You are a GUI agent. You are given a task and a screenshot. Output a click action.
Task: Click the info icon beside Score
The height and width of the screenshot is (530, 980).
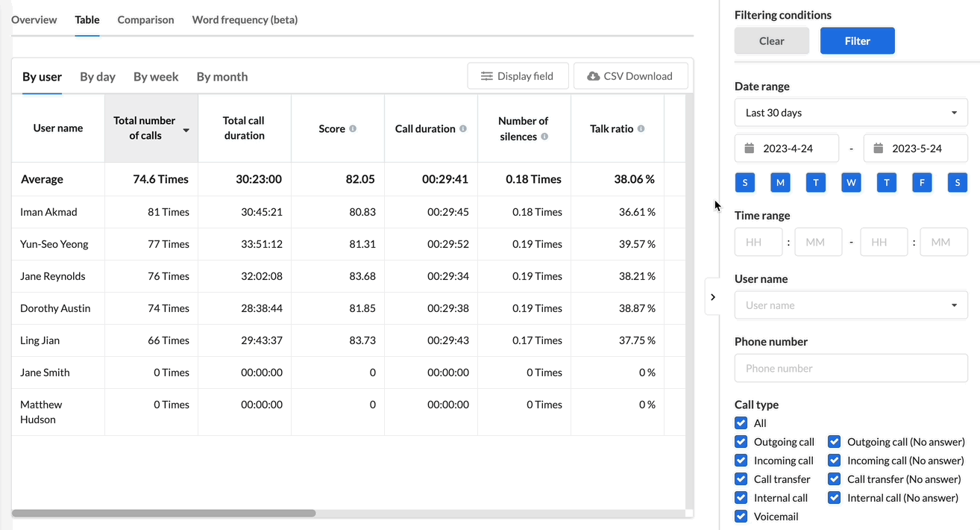(x=353, y=128)
